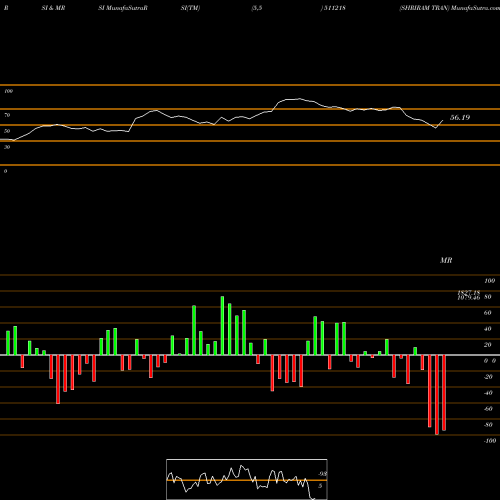Click the '20' label on MR axis

[x=487, y=345]
